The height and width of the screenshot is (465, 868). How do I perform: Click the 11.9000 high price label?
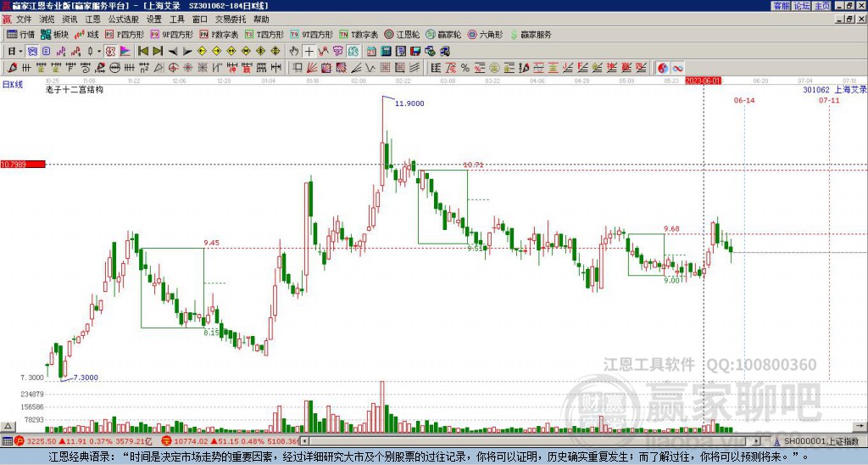coord(409,104)
